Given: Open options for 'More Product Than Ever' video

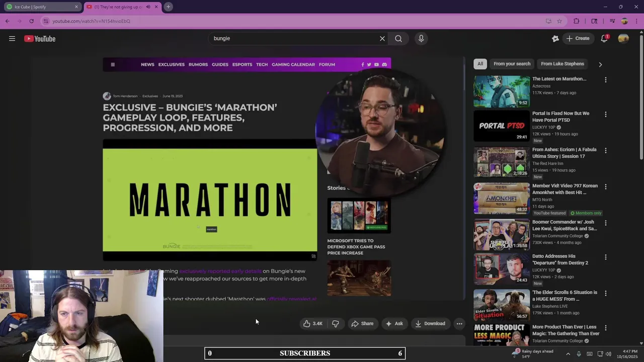Looking at the screenshot, I should click(606, 328).
